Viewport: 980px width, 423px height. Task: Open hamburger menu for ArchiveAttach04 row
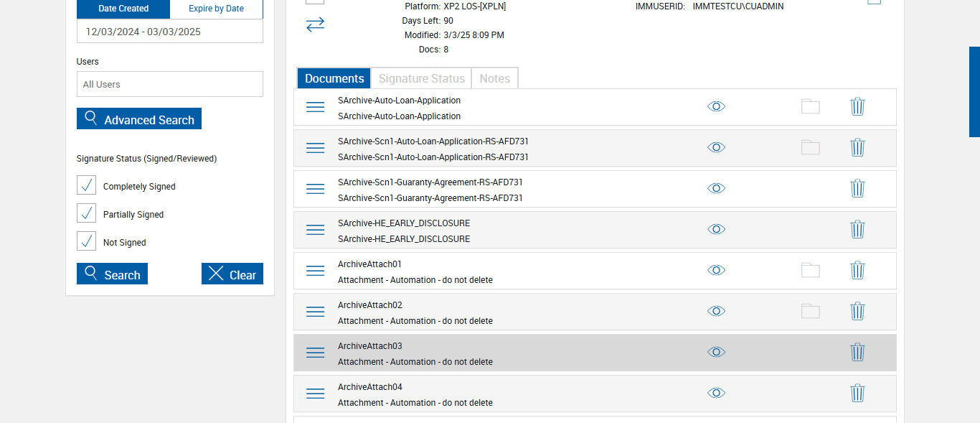click(316, 394)
